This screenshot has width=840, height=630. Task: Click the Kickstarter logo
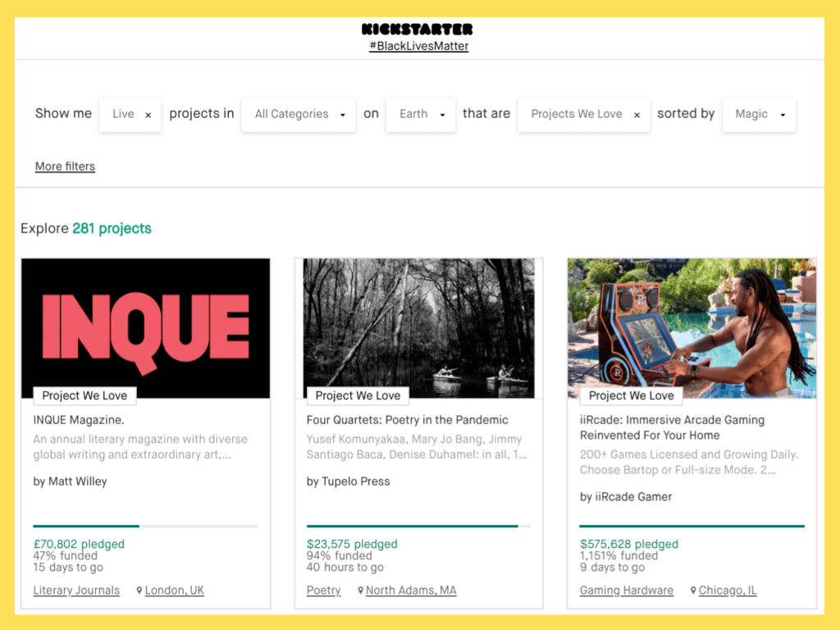(418, 29)
